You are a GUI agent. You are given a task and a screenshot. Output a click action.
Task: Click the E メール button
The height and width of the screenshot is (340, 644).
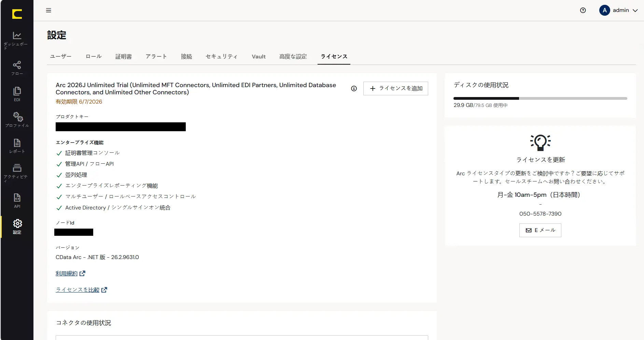[540, 230]
